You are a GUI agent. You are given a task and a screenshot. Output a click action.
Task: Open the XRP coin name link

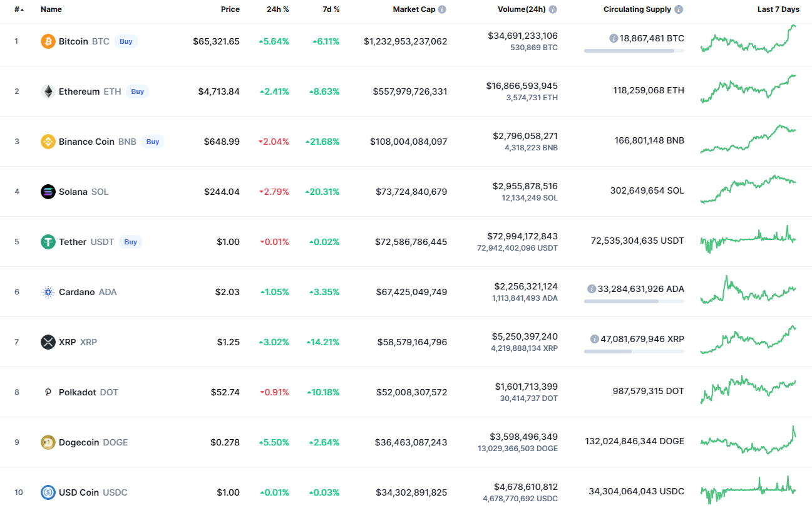[68, 342]
